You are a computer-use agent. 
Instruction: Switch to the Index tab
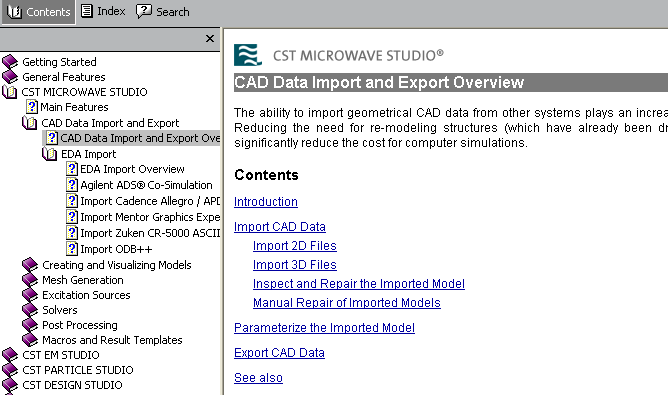pyautogui.click(x=103, y=12)
